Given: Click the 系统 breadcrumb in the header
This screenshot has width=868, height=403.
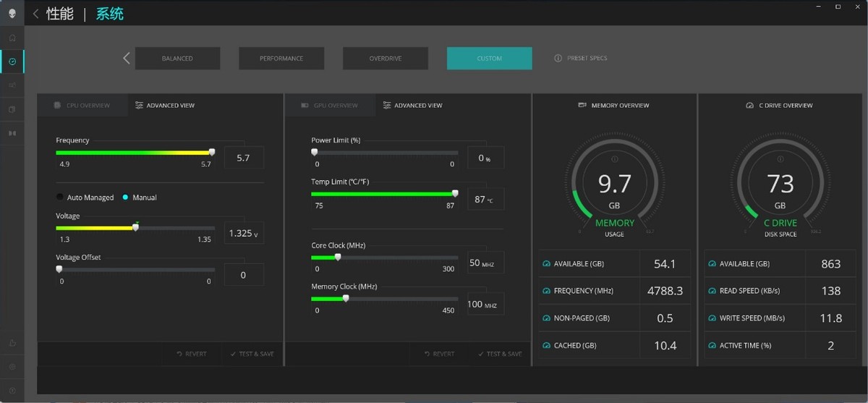Looking at the screenshot, I should (110, 14).
